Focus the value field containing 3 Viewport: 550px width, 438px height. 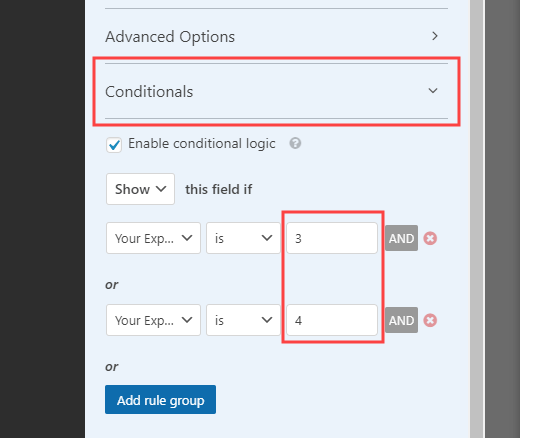pos(332,238)
